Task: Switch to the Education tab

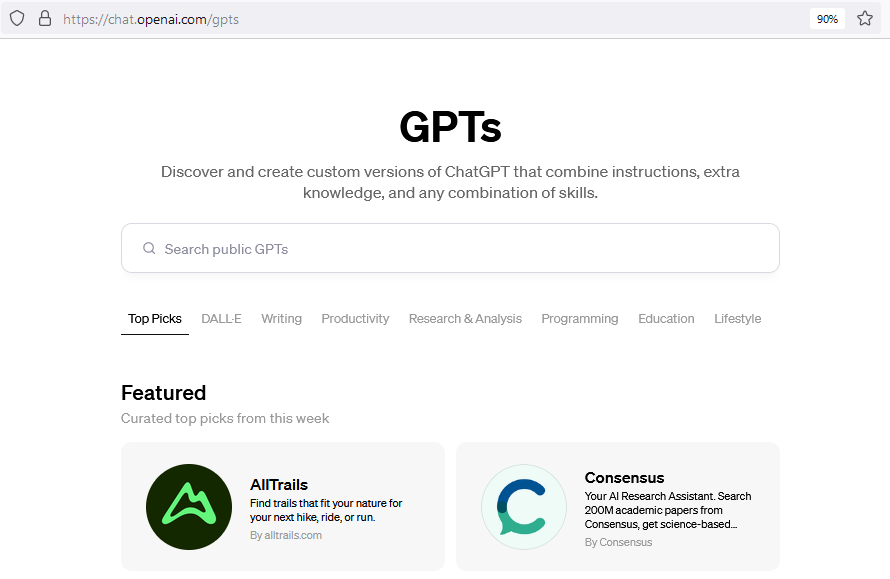Action: (666, 318)
